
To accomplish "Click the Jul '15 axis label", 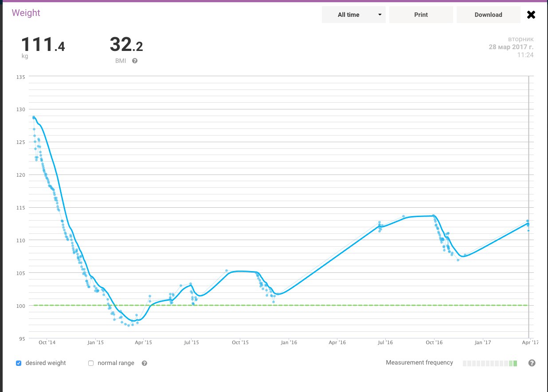I will point(192,342).
